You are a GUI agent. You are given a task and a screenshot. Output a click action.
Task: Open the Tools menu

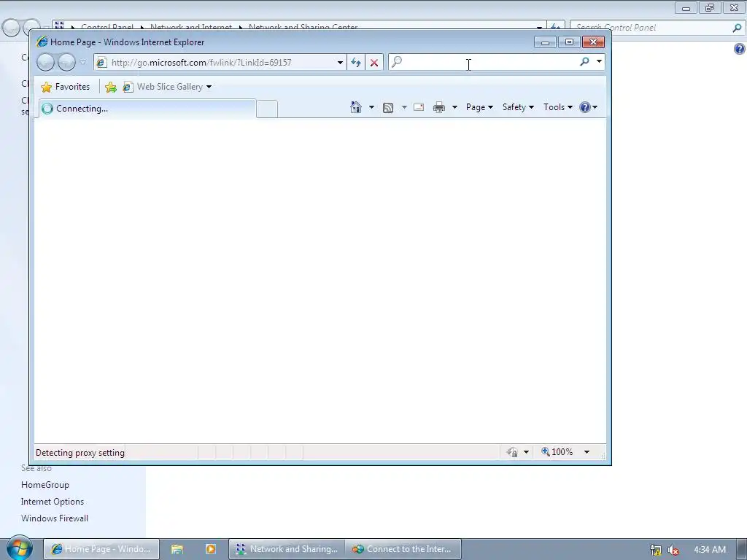tap(558, 107)
